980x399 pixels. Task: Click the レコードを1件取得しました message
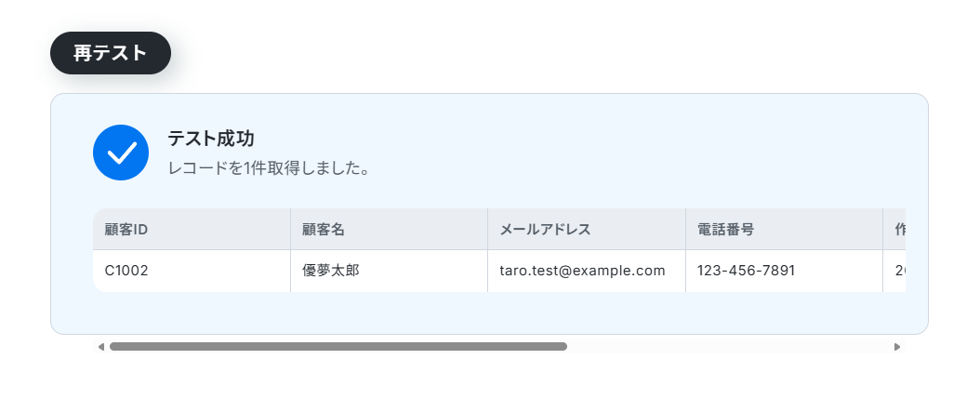coord(269,168)
